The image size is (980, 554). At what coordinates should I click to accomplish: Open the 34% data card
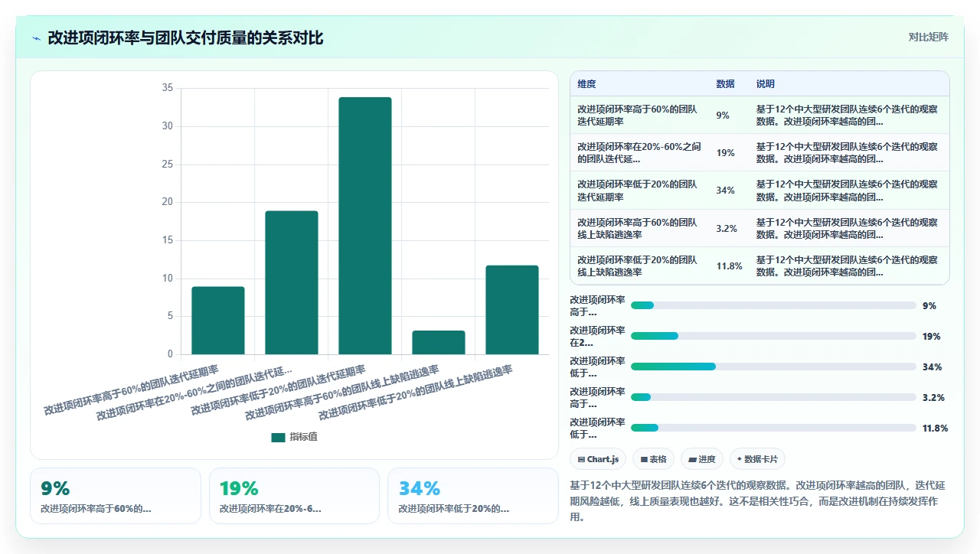[x=473, y=496]
